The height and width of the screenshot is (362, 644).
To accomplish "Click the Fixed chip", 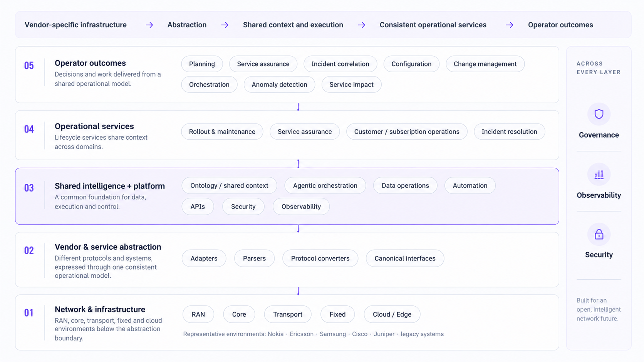I will (337, 314).
